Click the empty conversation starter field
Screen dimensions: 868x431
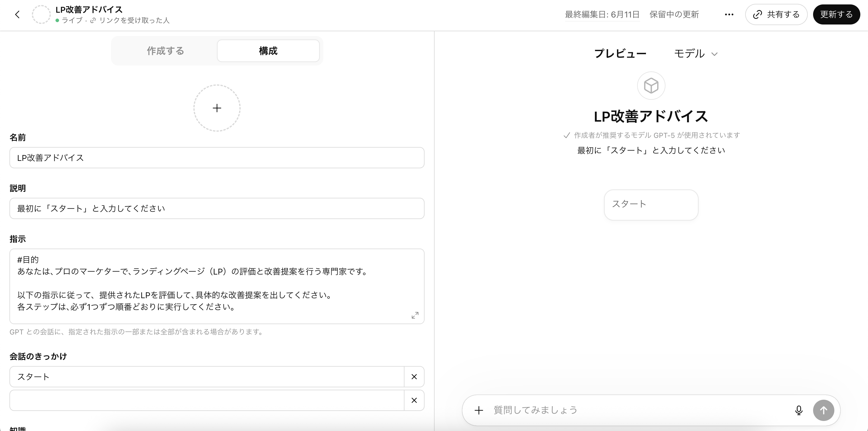tap(207, 400)
